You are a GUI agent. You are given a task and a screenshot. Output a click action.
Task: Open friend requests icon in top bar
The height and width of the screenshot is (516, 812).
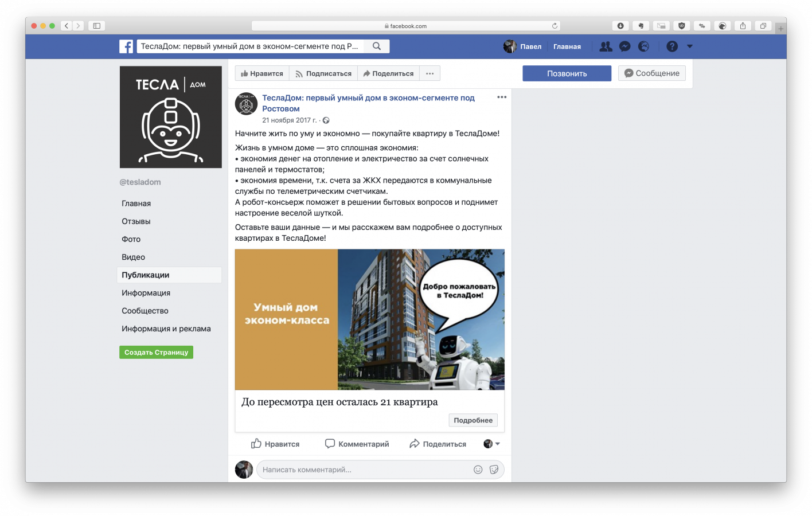tap(606, 46)
